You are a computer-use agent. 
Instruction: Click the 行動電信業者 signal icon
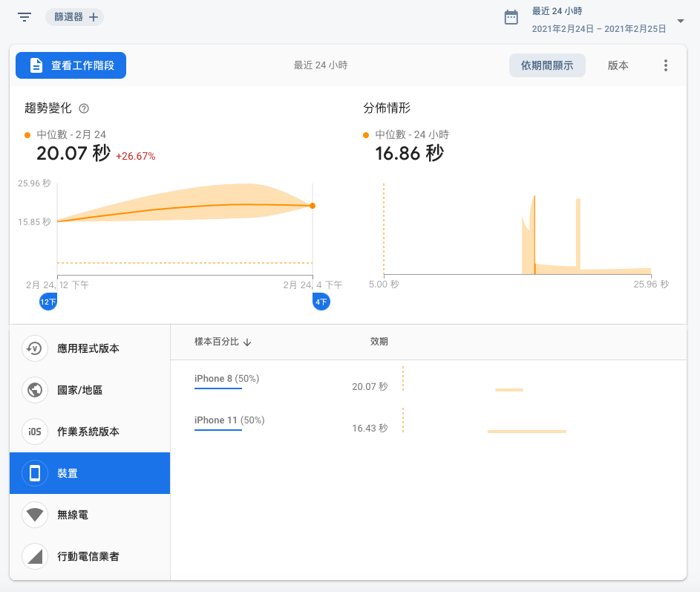point(35,556)
